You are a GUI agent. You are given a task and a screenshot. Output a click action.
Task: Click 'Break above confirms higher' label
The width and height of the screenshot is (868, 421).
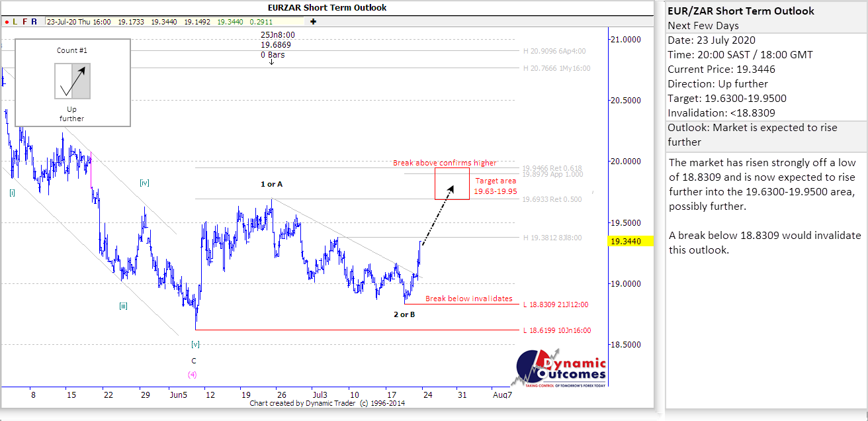[x=445, y=163]
